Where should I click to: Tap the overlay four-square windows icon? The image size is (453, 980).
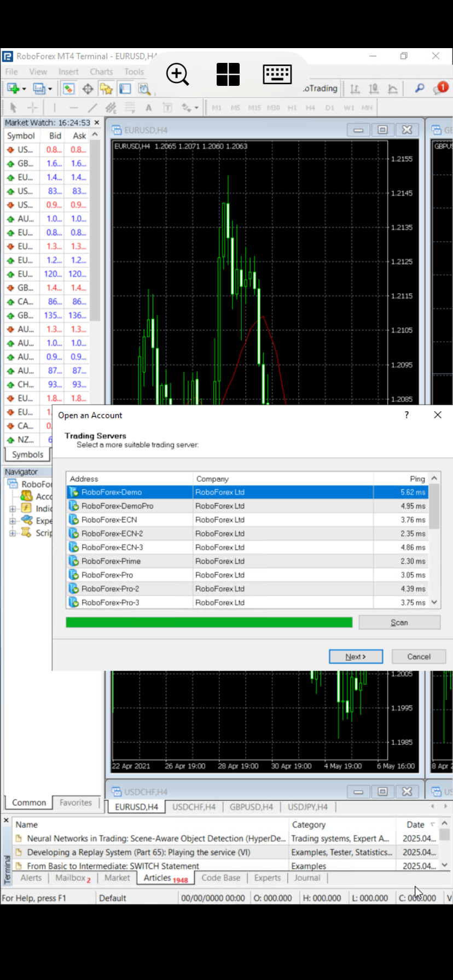pyautogui.click(x=228, y=74)
